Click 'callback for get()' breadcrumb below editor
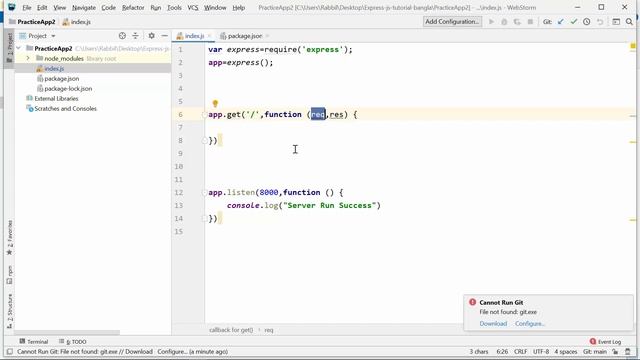640x360 pixels. click(x=231, y=330)
